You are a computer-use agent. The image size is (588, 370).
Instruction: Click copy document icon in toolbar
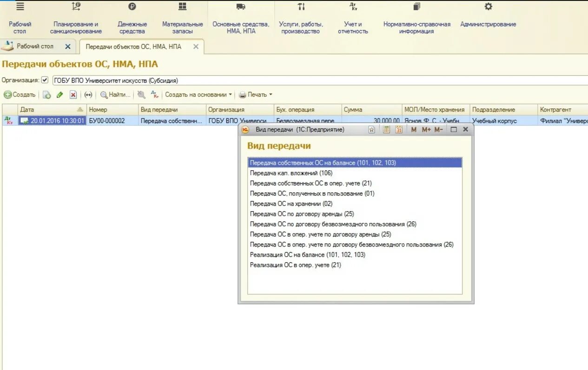[46, 95]
